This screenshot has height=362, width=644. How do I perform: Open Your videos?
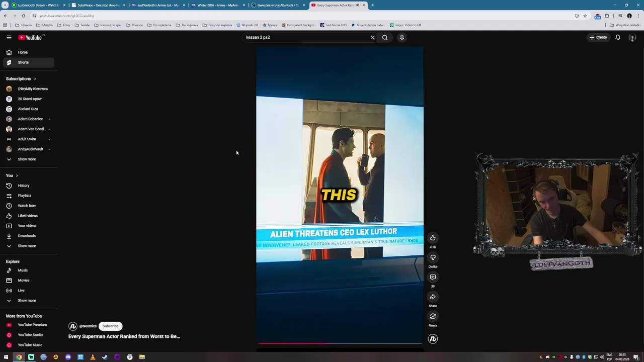pyautogui.click(x=28, y=226)
